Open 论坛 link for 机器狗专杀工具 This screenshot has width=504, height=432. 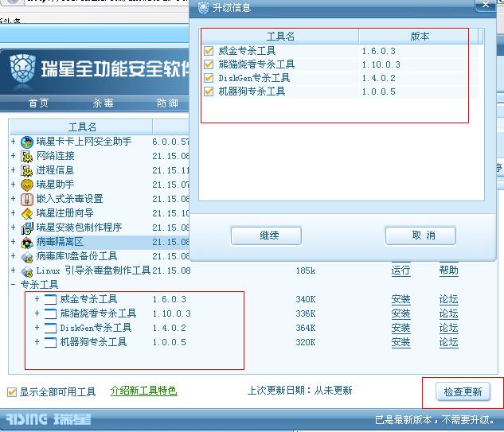point(449,342)
